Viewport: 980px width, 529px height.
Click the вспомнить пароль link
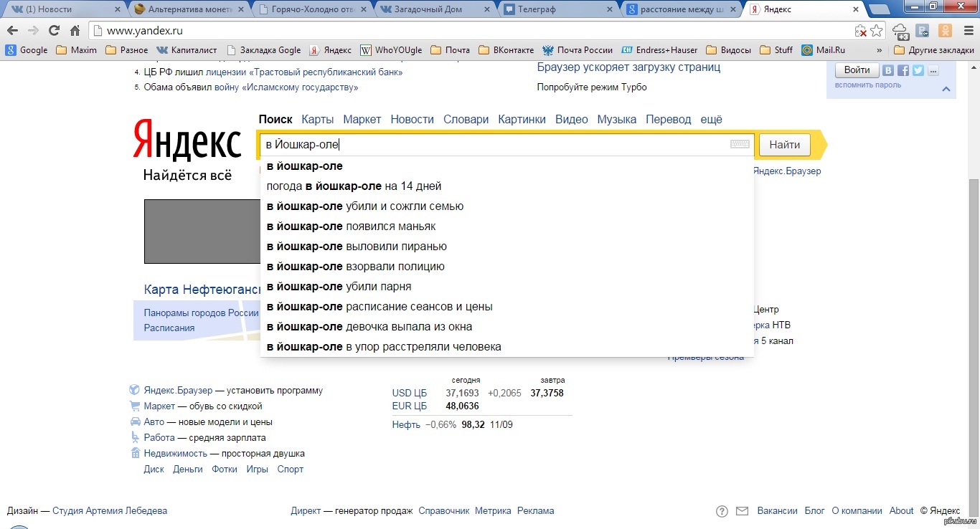pos(867,85)
